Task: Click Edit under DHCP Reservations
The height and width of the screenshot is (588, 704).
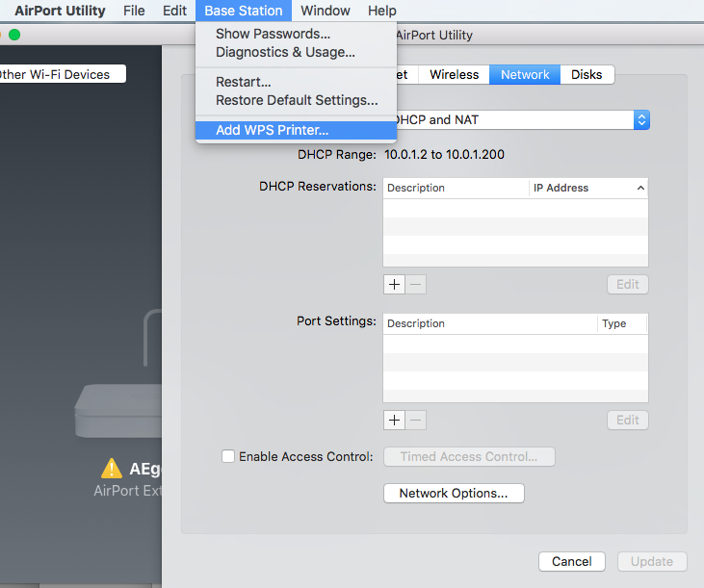Action: pyautogui.click(x=628, y=284)
